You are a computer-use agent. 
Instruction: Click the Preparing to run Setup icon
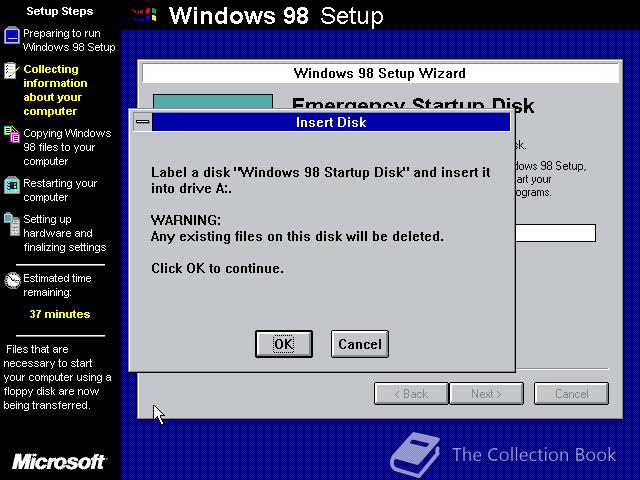coord(12,35)
